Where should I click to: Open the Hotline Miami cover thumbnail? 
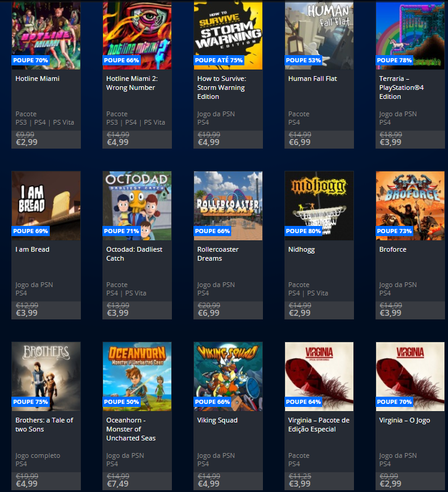(46, 35)
